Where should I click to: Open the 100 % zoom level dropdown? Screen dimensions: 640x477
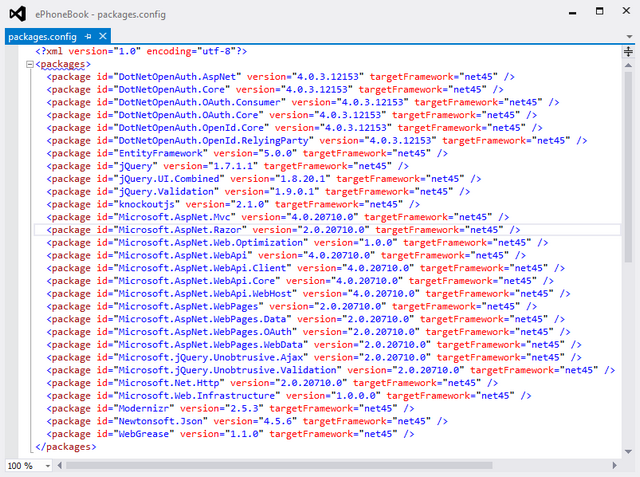[x=48, y=466]
